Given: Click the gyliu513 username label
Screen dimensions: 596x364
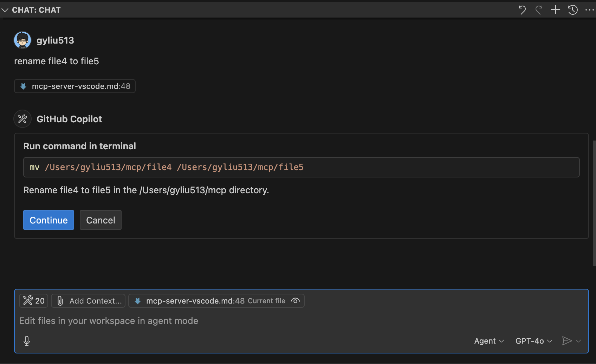Looking at the screenshot, I should (x=55, y=40).
